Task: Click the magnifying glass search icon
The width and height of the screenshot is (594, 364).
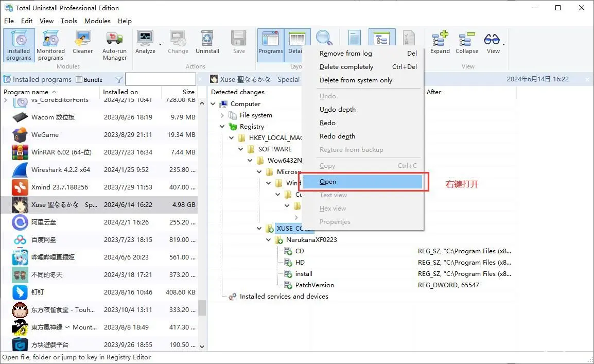Action: pyautogui.click(x=324, y=38)
